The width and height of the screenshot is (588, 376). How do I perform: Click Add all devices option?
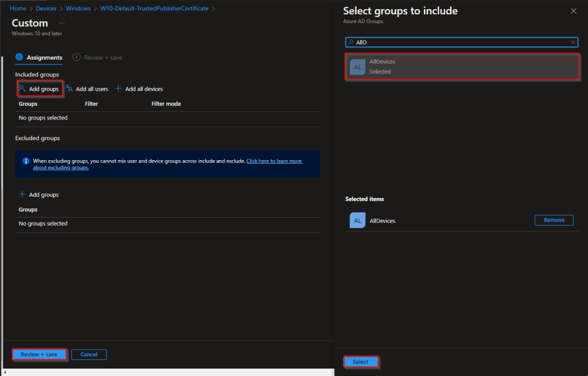(x=139, y=89)
